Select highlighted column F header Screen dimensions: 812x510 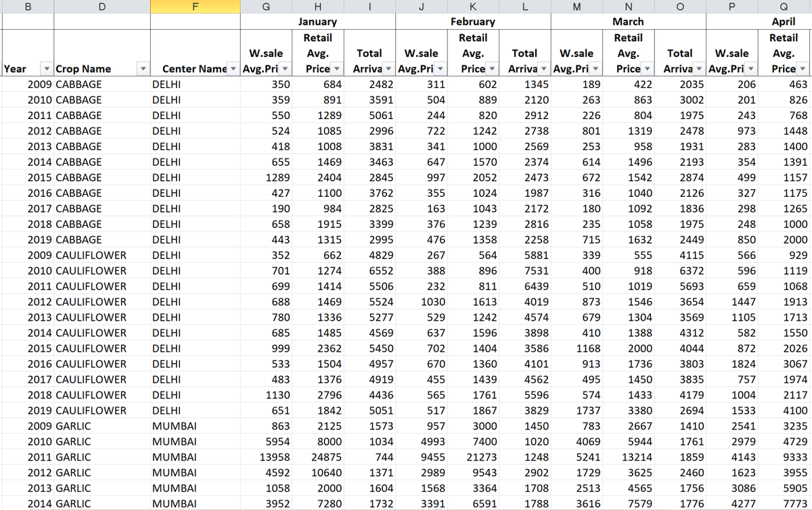[x=195, y=7]
